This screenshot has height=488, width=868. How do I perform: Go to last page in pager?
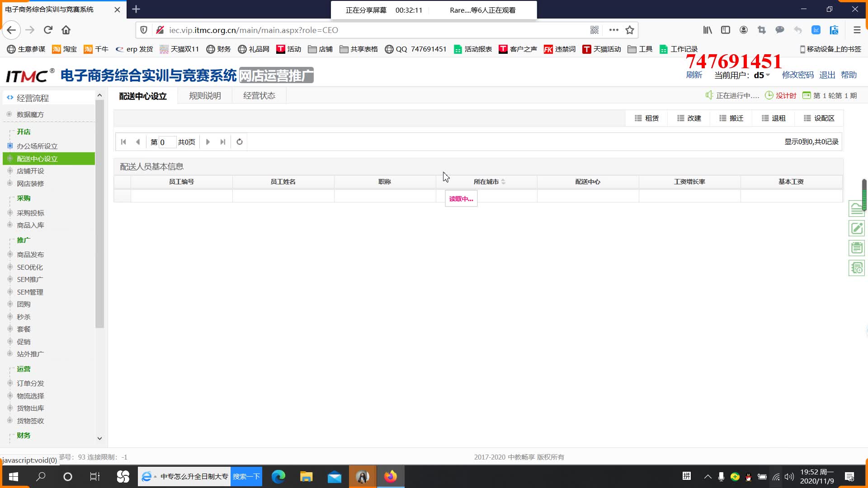[223, 142]
